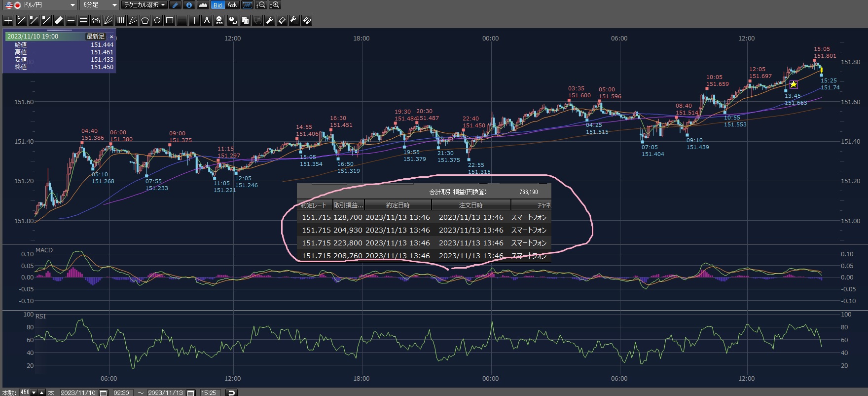
Task: Click the eraser tool icon
Action: point(282,20)
